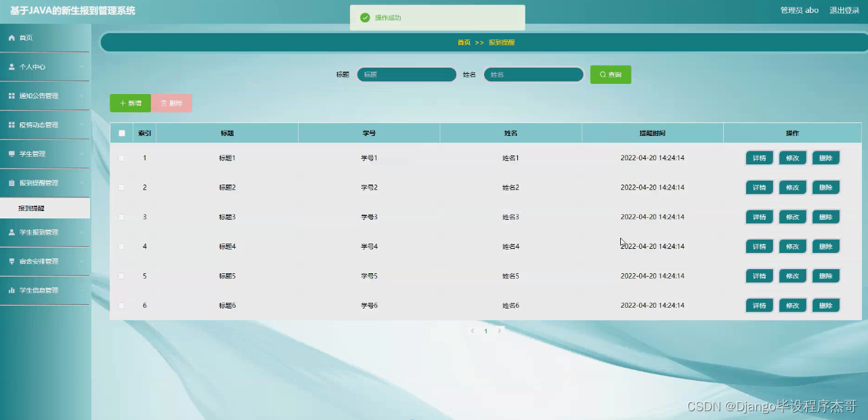Expand the 宿舍安排管理 menu chevron

tap(81, 262)
